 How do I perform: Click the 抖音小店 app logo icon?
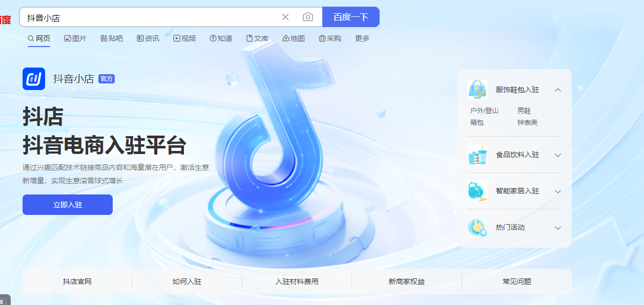33,79
